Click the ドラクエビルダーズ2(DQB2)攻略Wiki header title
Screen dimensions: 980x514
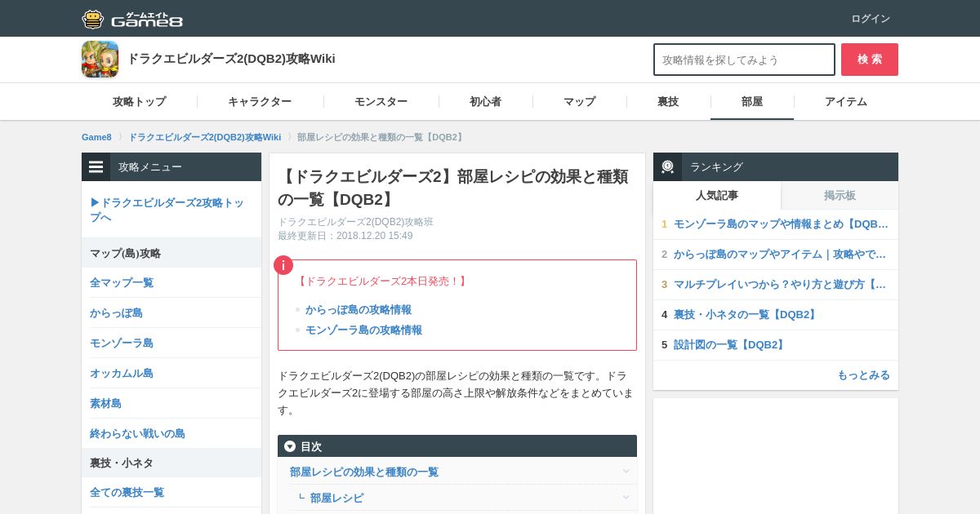tap(231, 59)
